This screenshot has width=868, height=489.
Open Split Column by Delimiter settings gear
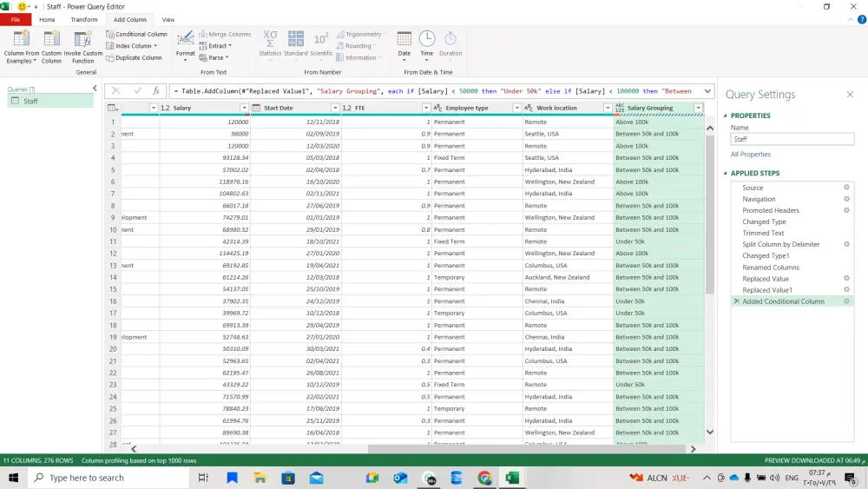coord(846,244)
